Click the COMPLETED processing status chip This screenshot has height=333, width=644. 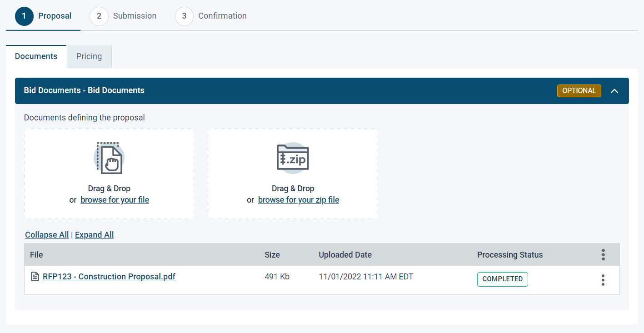pos(502,279)
